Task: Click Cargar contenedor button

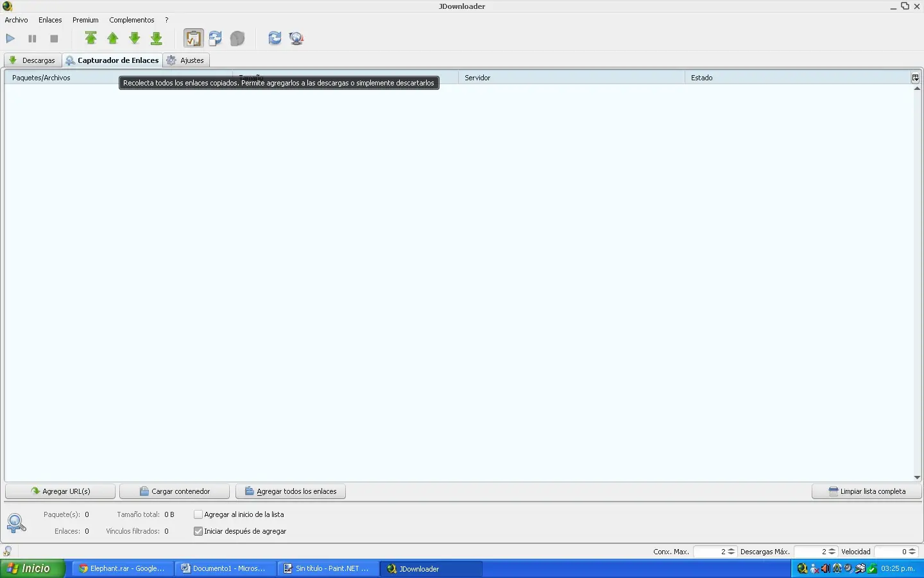Action: [175, 491]
